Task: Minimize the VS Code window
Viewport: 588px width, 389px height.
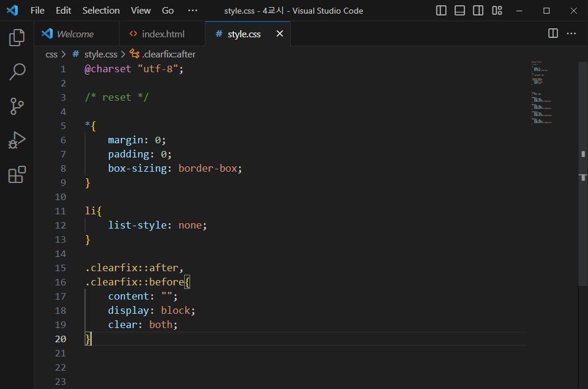Action: [519, 11]
